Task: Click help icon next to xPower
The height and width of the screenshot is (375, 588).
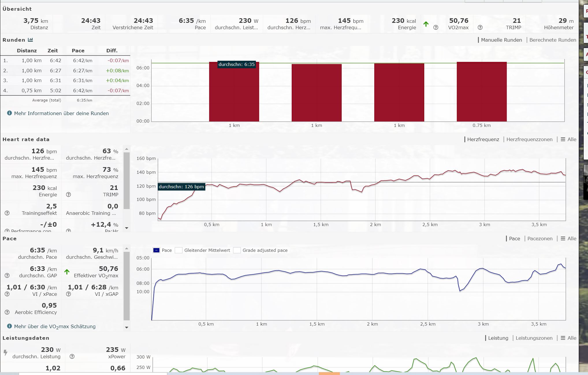Action: 72,356
